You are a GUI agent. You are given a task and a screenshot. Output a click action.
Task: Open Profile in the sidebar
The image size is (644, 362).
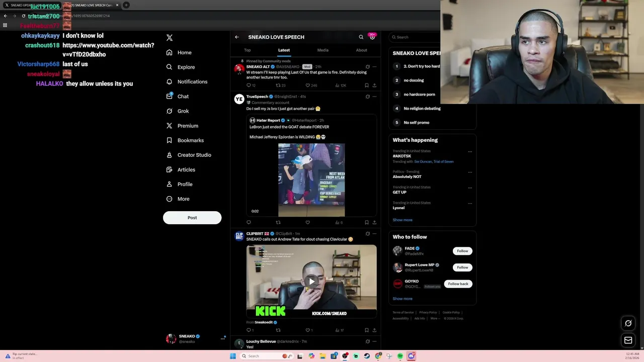click(179, 184)
